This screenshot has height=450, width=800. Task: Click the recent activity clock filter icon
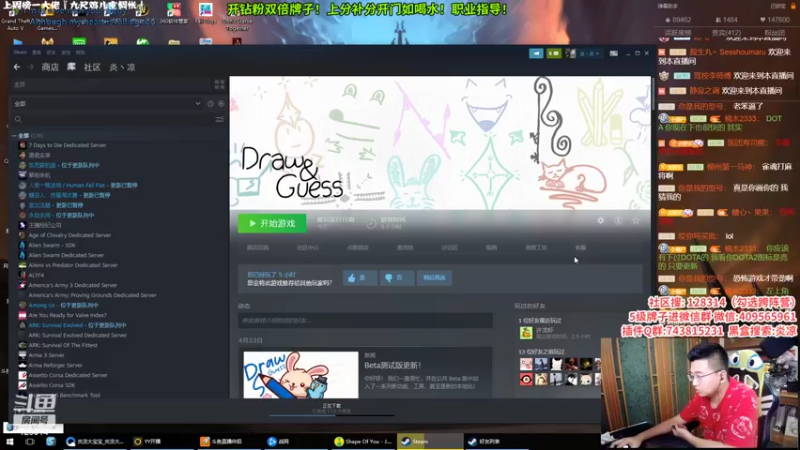[x=210, y=104]
